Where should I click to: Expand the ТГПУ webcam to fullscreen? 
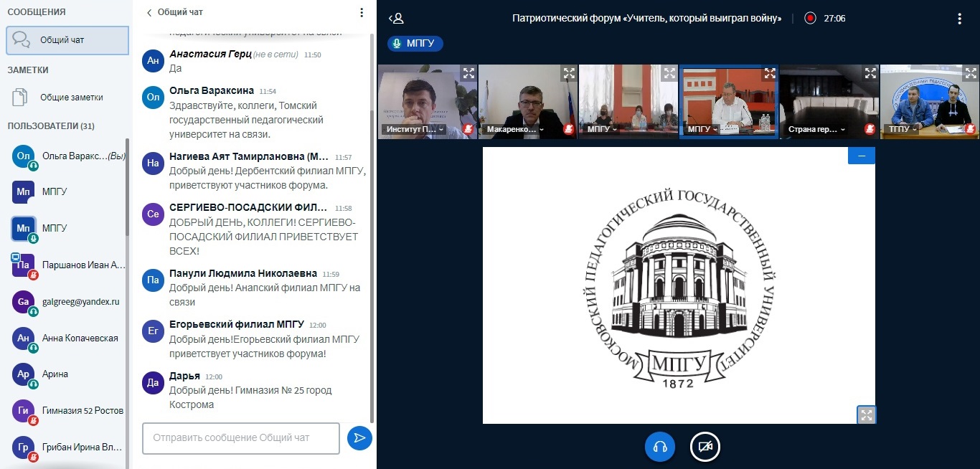(970, 73)
